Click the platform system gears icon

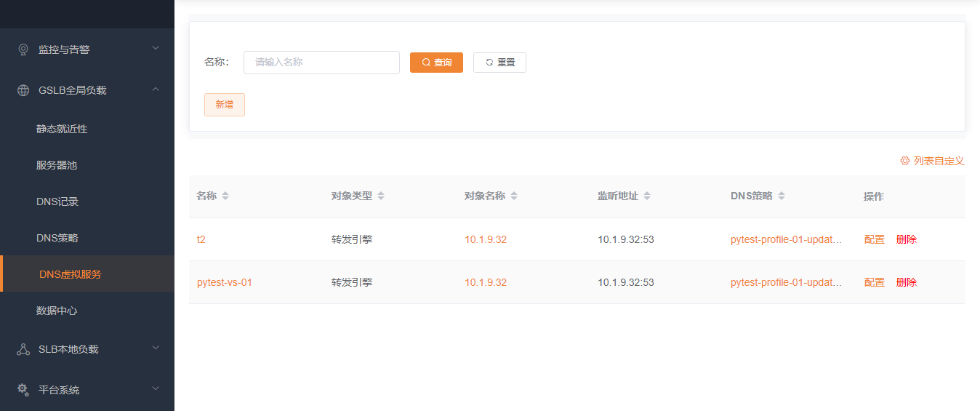23,389
